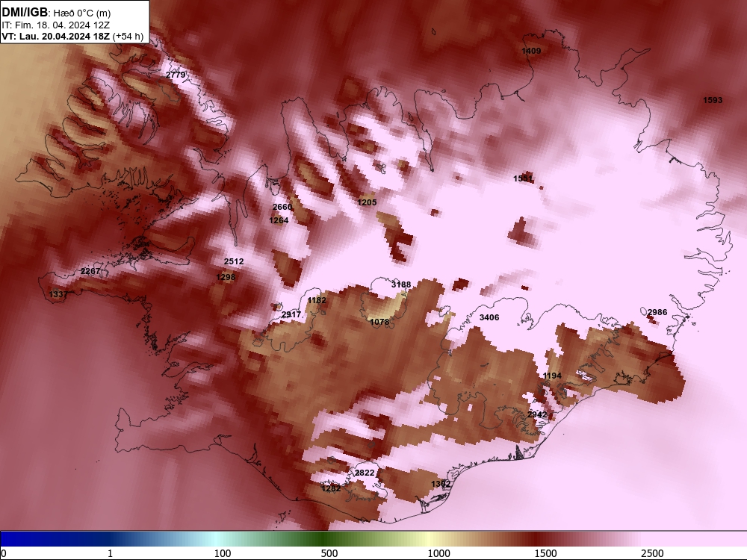Viewport: 747px width, 560px height.
Task: Click the map value 2267
Action: [x=90, y=271]
